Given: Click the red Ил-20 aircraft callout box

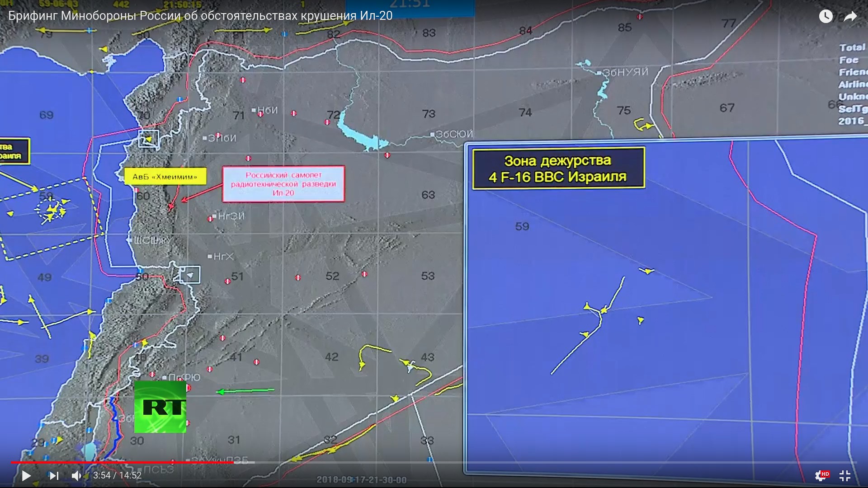Looking at the screenshot, I should (283, 184).
